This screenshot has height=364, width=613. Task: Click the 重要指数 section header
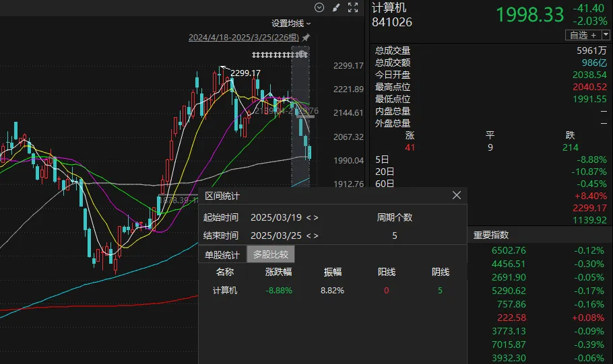point(490,235)
